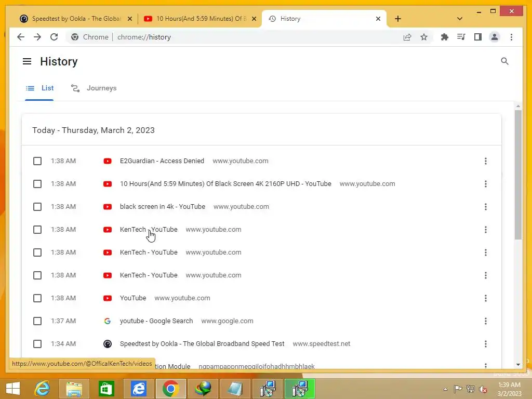Screen dimensions: 532x399
Task: Open Windows Start button
Action: 13,389
